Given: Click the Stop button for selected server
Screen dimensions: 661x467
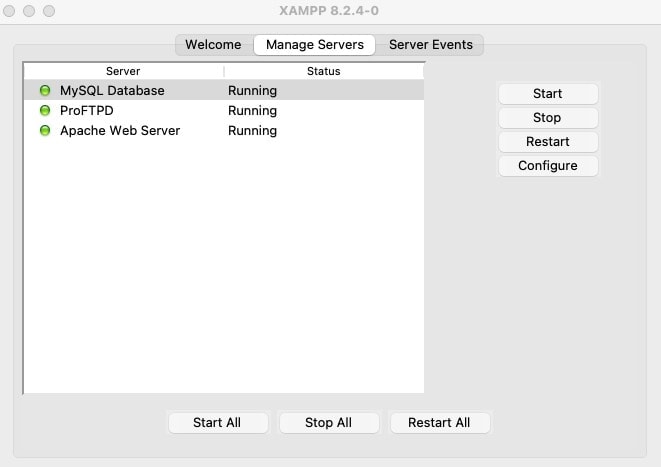Looking at the screenshot, I should click(x=548, y=118).
